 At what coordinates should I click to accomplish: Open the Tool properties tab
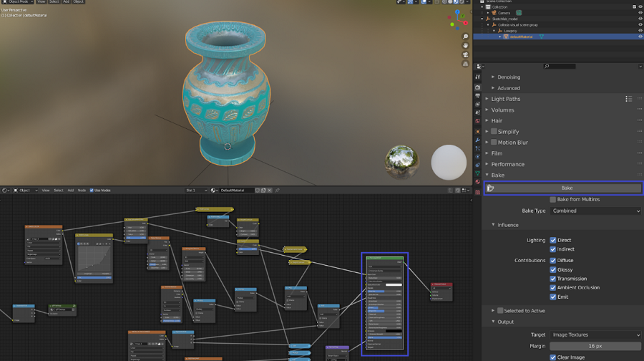[477, 77]
